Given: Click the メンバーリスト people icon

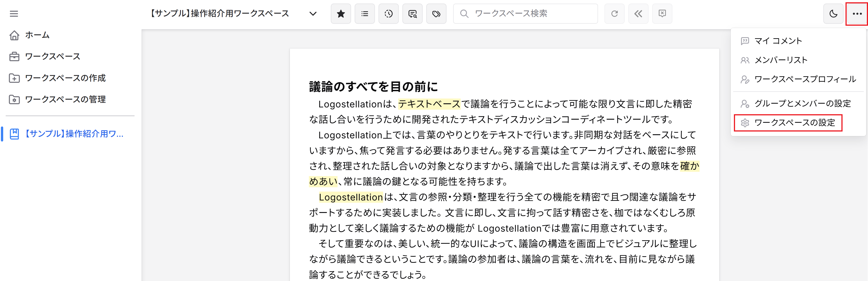Looking at the screenshot, I should tap(745, 60).
